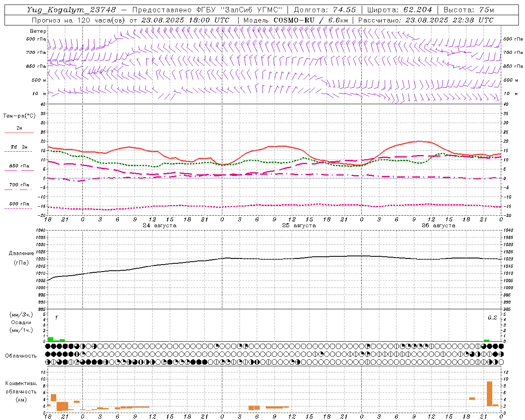Click the Рассчитано 23.08.2025 22:38 UTC timestamp
Image resolution: width=525 pixels, height=420 pixels.
[426, 20]
